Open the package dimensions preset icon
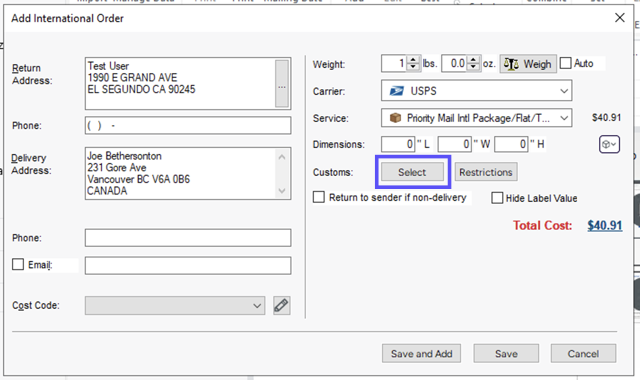The image size is (640, 380). [x=609, y=144]
